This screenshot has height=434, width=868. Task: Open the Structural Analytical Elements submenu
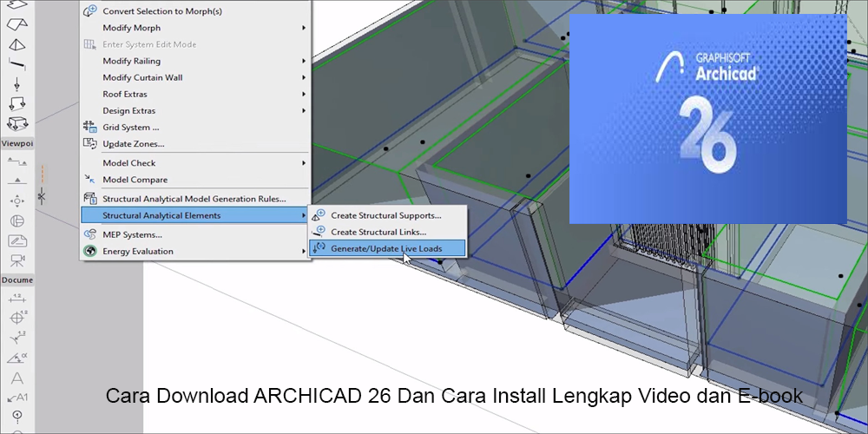[x=196, y=215]
